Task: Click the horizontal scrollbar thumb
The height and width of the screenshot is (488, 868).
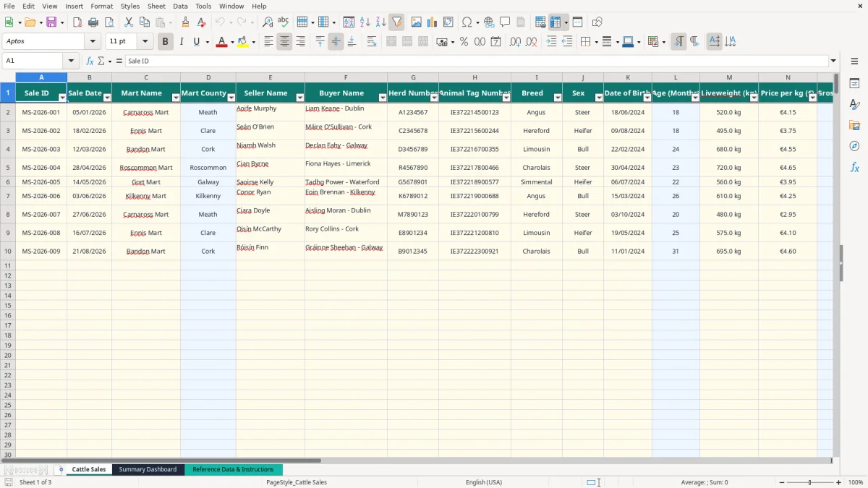Action: point(163,460)
